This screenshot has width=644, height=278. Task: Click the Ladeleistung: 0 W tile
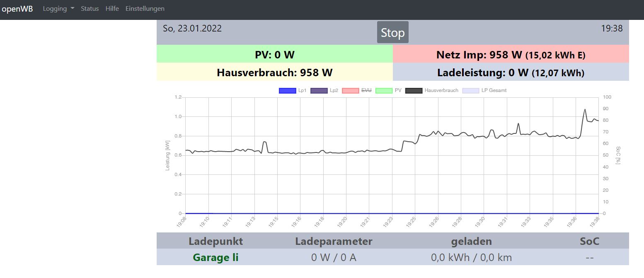click(511, 72)
